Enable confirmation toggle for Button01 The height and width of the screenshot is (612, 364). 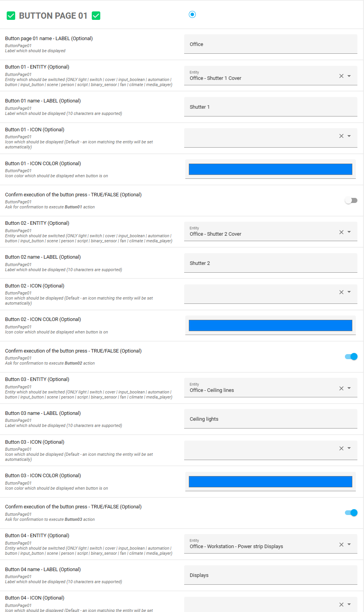click(351, 201)
